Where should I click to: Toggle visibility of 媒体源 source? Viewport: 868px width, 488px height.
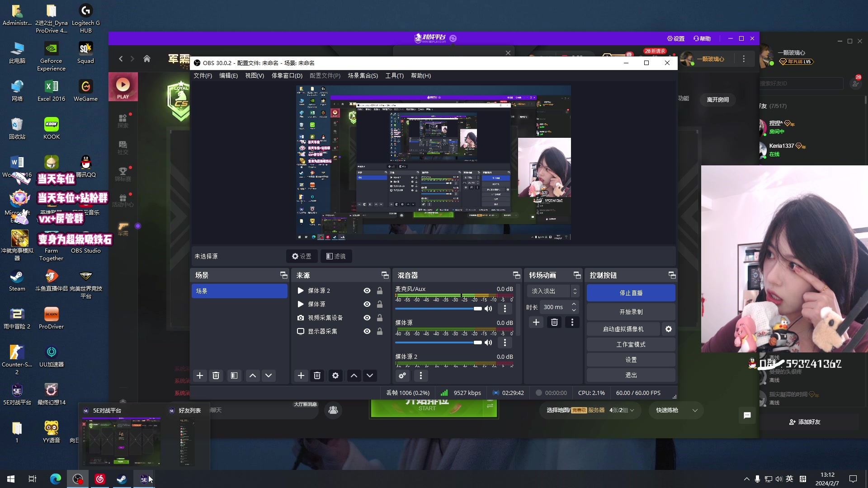coord(367,304)
